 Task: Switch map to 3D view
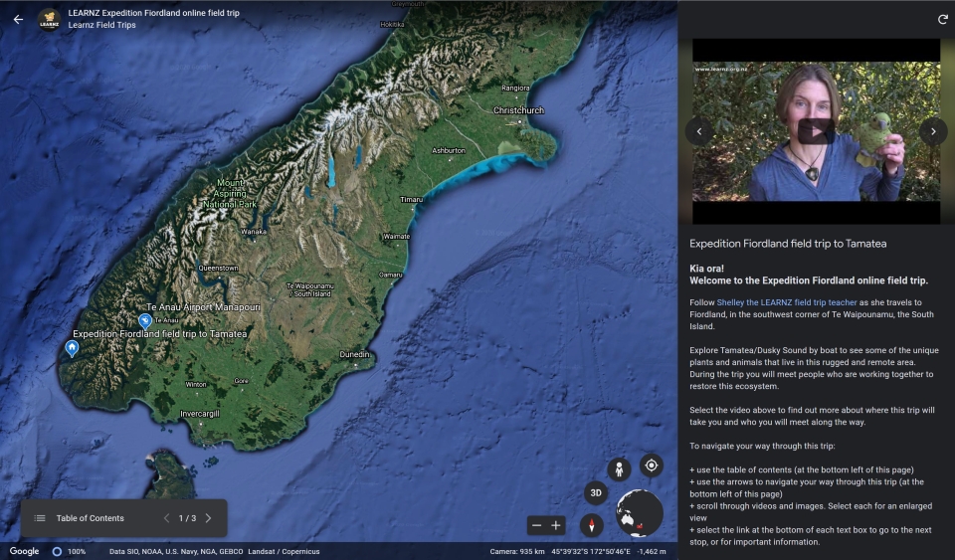pos(596,493)
